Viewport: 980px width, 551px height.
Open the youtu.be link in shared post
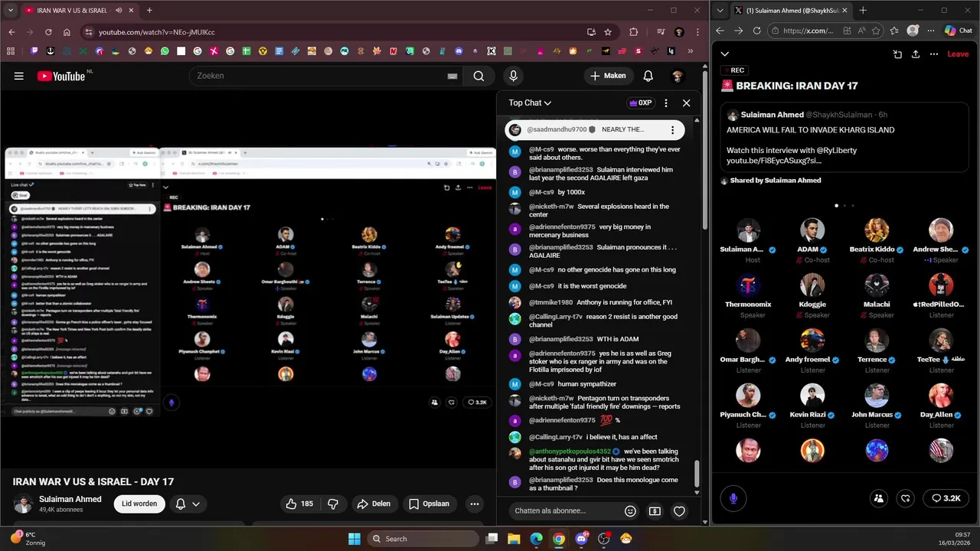pos(774,161)
